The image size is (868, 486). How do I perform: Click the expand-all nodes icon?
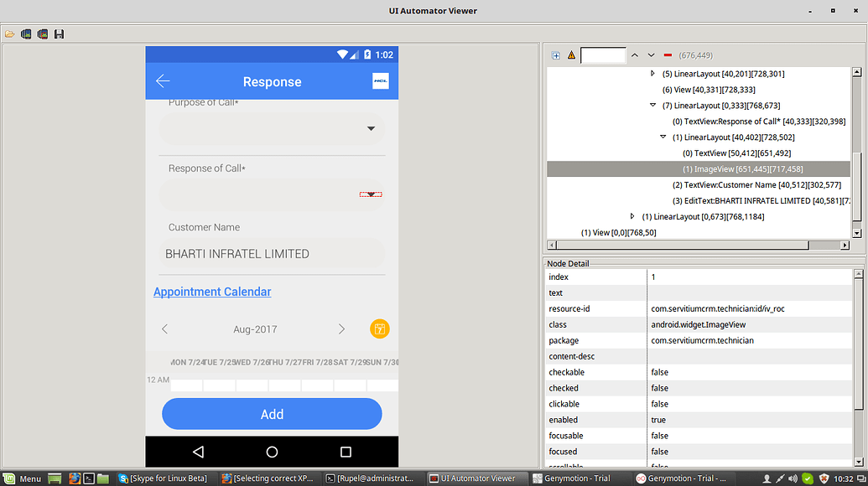click(x=555, y=54)
